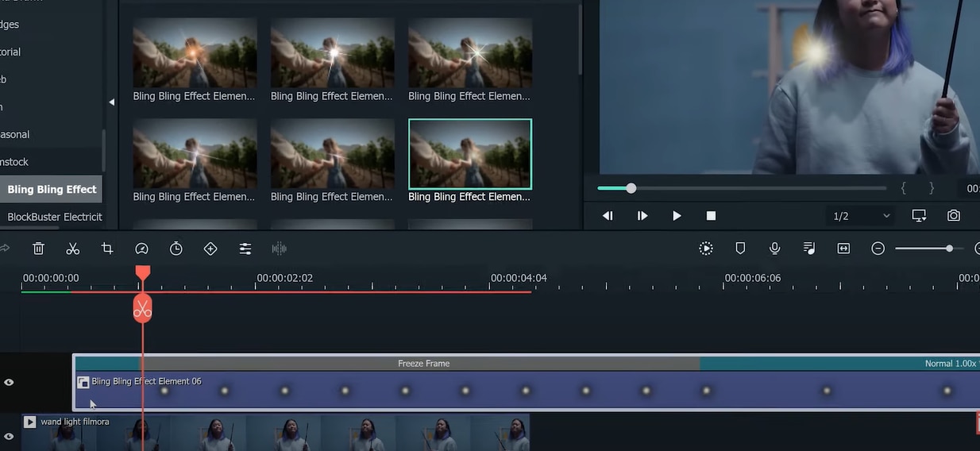Toggle visibility of the Bling Bling Effect track
Screen dimensions: 980x451
9,383
